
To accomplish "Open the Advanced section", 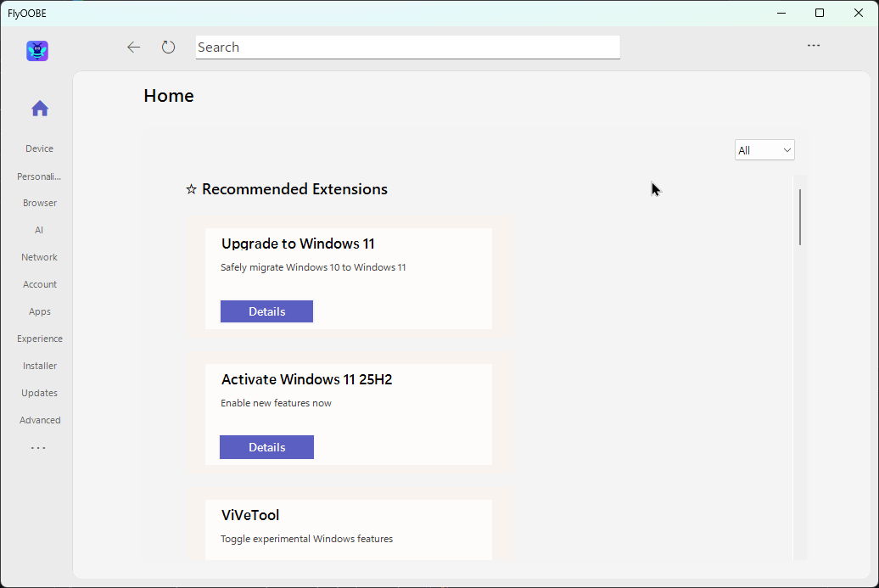I will click(40, 420).
